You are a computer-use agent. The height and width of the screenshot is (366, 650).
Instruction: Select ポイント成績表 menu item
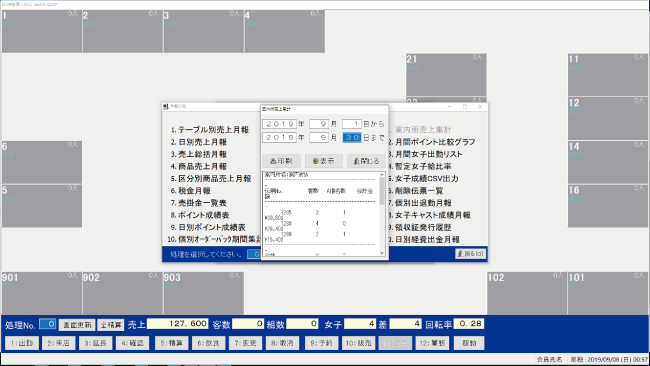pos(200,215)
